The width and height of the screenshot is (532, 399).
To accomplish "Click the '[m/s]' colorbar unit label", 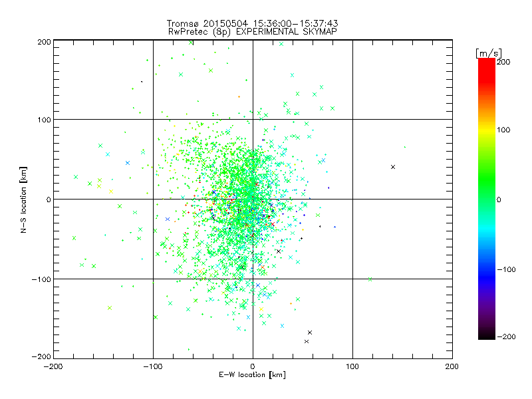I will point(489,53).
